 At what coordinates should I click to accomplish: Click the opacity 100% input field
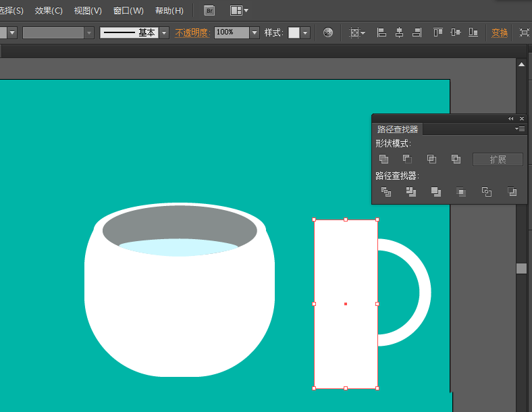(x=232, y=33)
